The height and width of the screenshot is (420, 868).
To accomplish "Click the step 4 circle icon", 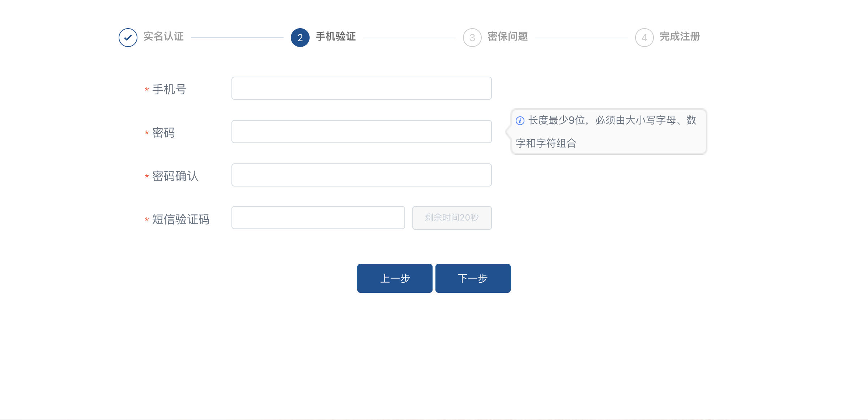I will pos(644,38).
